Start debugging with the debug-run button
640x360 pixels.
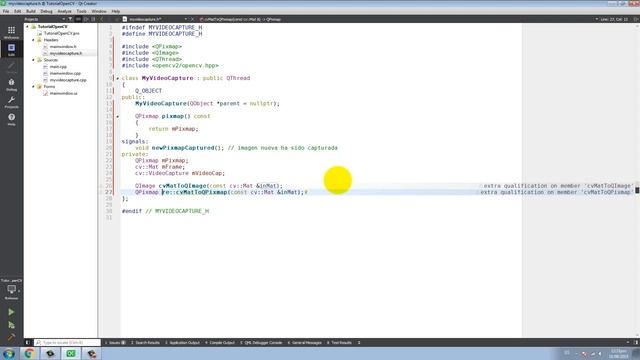pyautogui.click(x=11, y=325)
